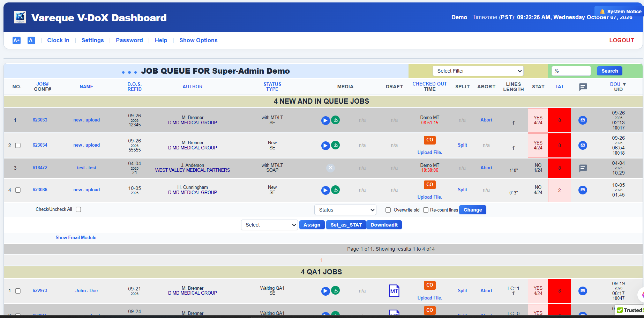
Task: Open mail icon for job 623086
Action: [583, 190]
